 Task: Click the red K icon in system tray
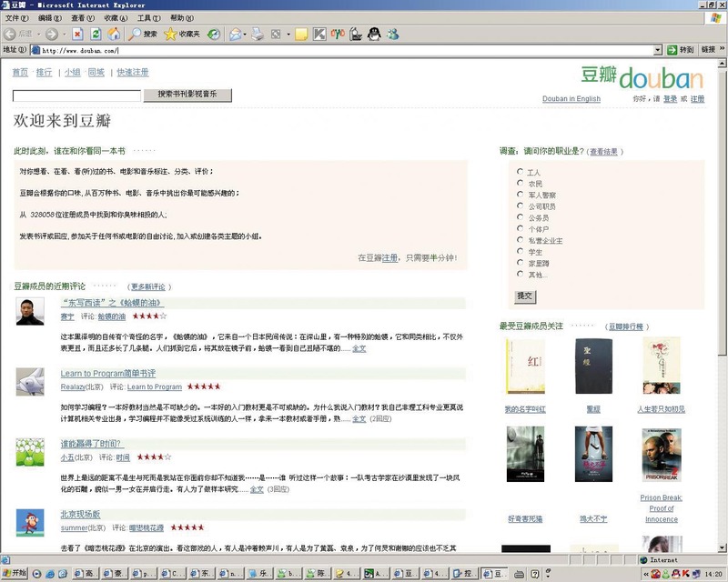(685, 574)
